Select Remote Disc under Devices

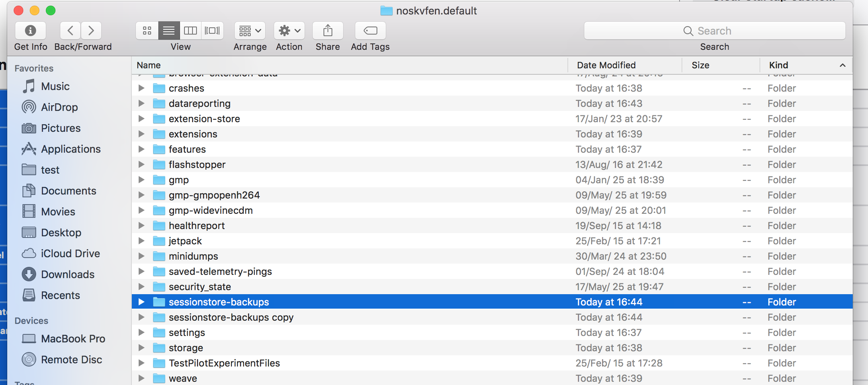click(71, 360)
